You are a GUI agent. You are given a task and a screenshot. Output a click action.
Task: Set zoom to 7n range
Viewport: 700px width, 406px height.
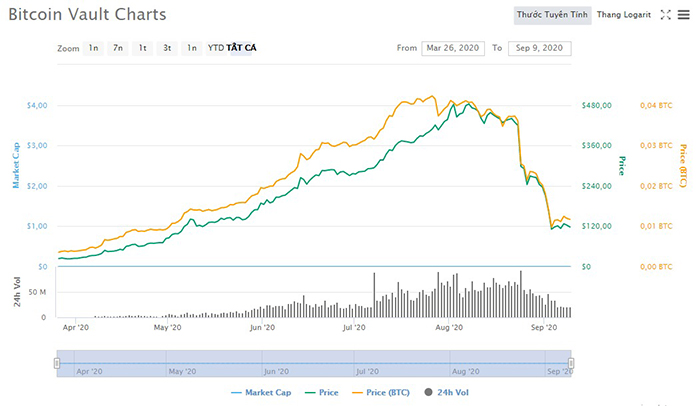click(118, 48)
